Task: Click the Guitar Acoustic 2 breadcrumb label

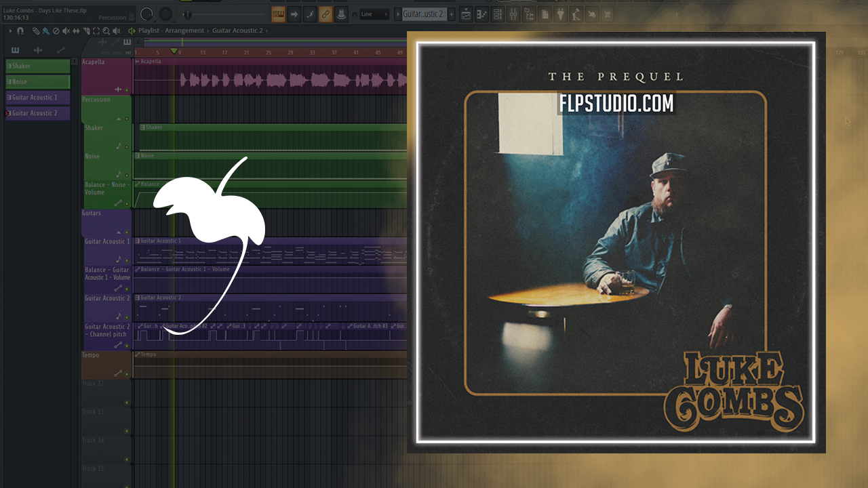Action: click(x=237, y=30)
